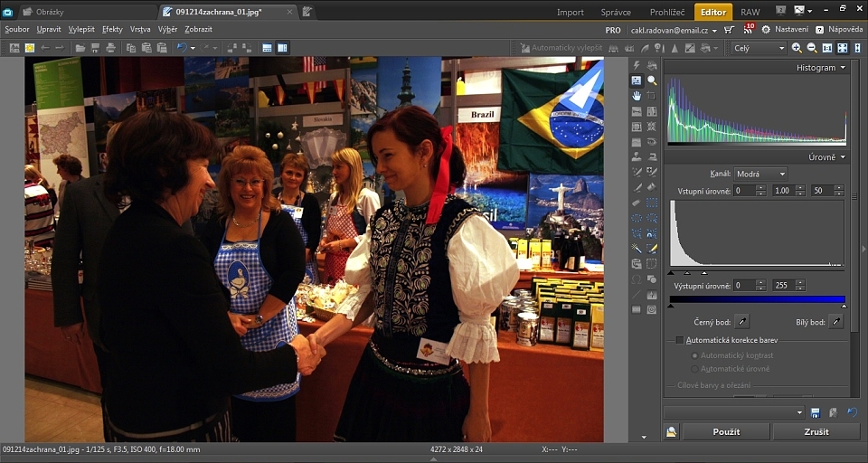
Task: Select the Automatický kontrast radio button
Action: [694, 355]
